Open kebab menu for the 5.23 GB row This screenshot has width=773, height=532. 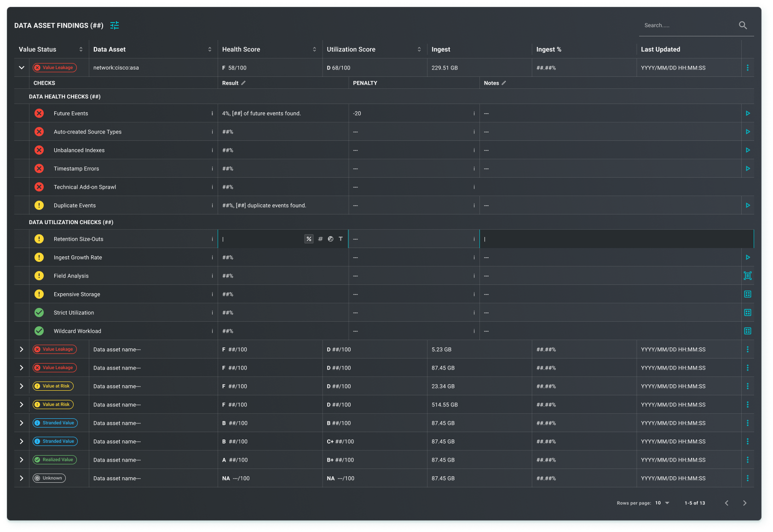pos(748,349)
